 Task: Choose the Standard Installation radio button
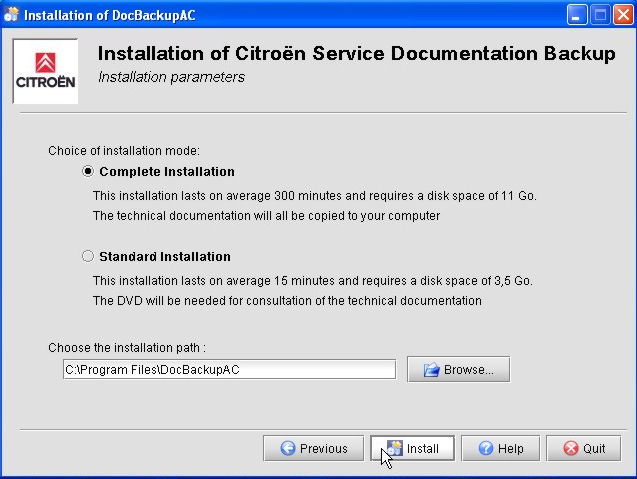[x=88, y=257]
